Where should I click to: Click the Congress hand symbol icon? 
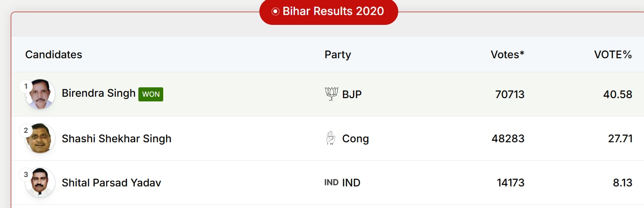[x=331, y=139]
